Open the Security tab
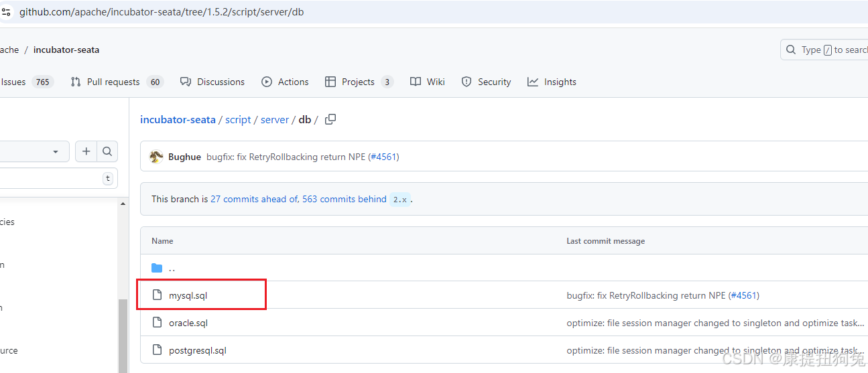Screen dimensions: 868x373 click(x=486, y=82)
